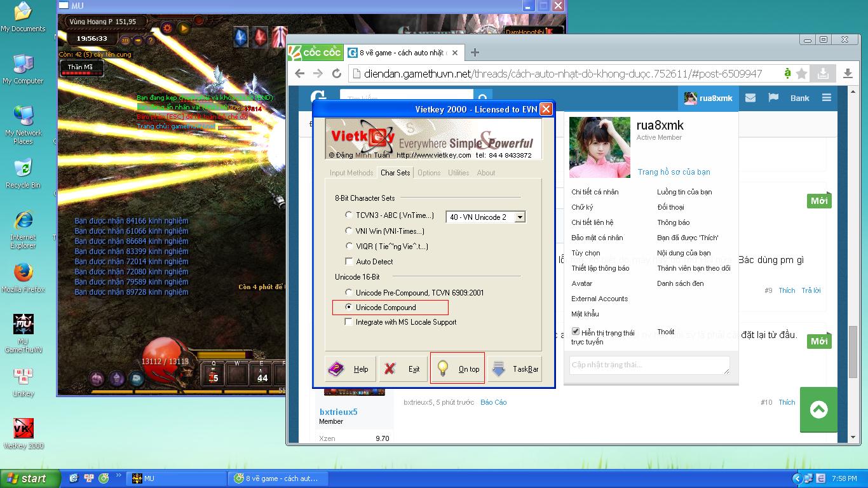Open the Mật khẩu account link
The image size is (868, 488).
585,314
